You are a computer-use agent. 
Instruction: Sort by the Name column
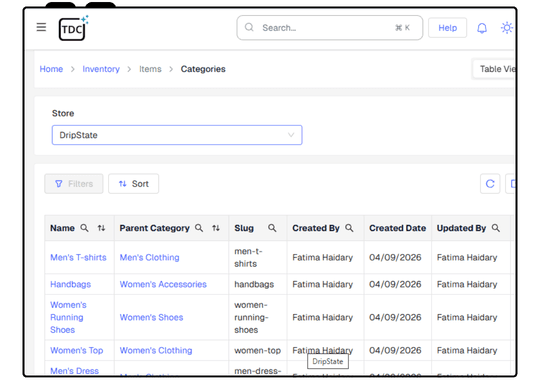pyautogui.click(x=101, y=228)
